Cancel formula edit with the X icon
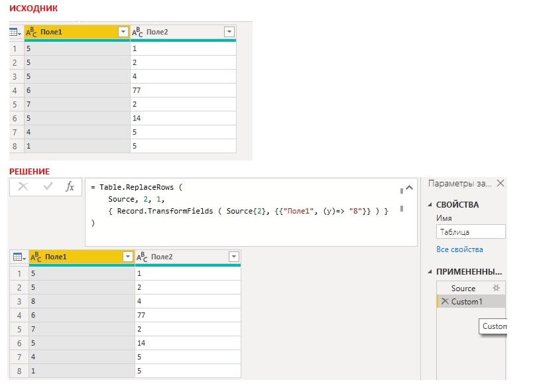Viewport: 535px width, 392px height. 23,186
